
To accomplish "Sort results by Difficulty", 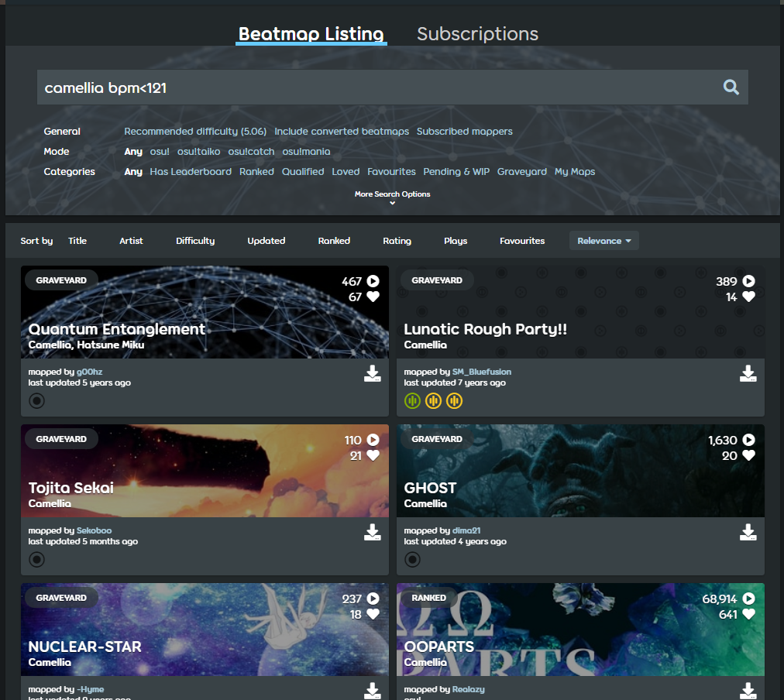I will [x=195, y=241].
